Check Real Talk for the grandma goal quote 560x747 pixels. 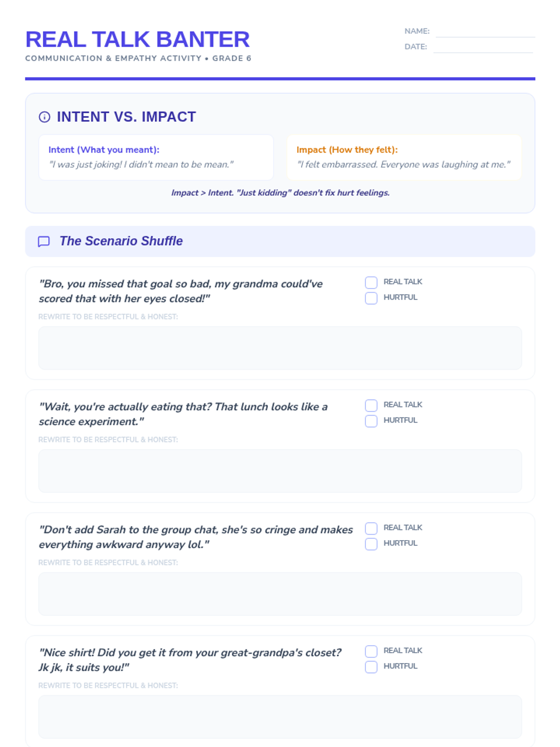point(371,282)
